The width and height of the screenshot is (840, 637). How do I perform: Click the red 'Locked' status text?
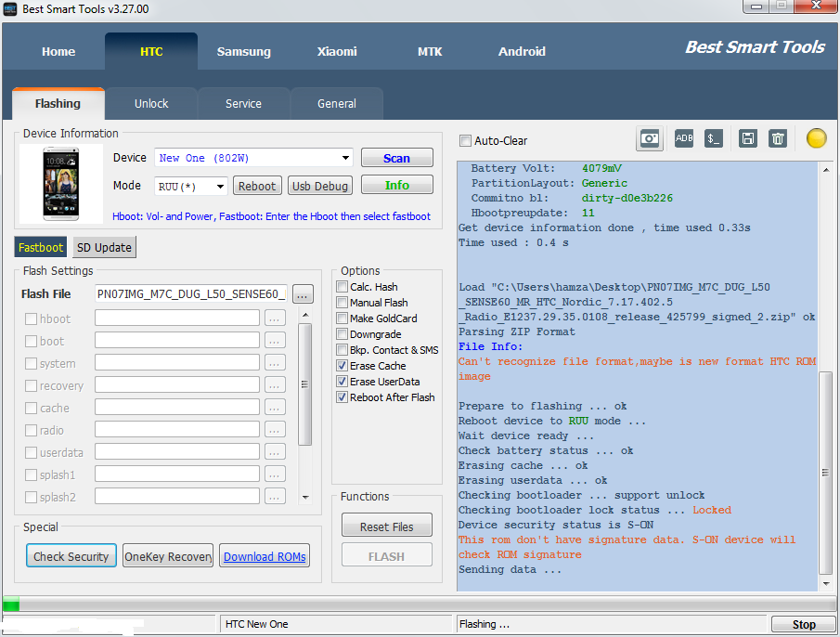pyautogui.click(x=712, y=510)
